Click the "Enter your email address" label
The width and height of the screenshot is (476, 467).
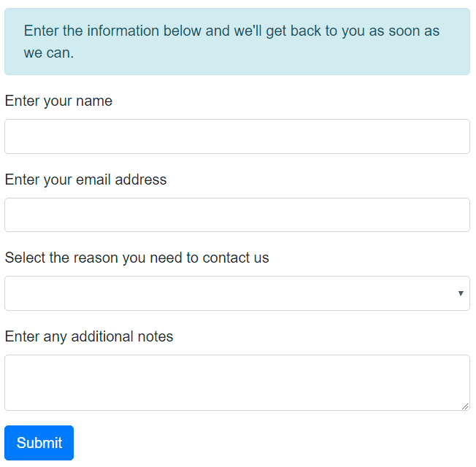(x=85, y=180)
